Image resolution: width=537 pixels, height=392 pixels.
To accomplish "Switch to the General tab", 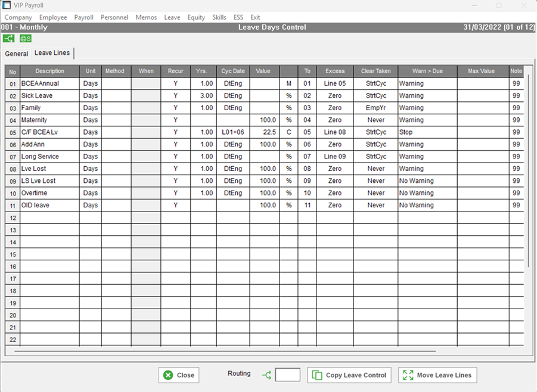I will [x=17, y=54].
